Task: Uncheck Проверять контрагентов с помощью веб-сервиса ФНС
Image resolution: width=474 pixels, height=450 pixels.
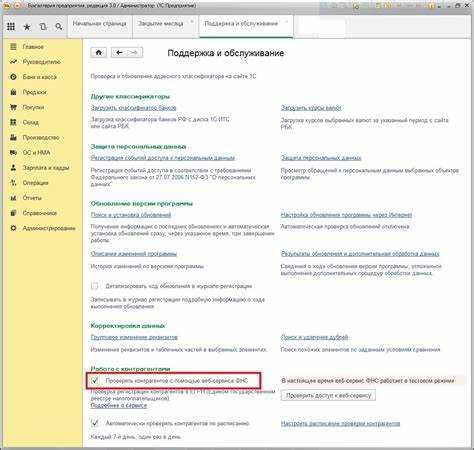Action: point(95,380)
